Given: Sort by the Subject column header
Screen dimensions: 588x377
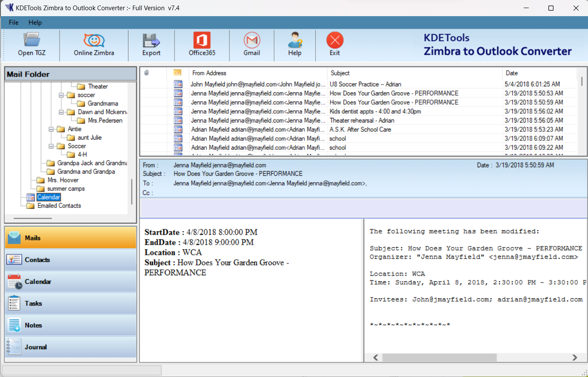Looking at the screenshot, I should point(414,73).
